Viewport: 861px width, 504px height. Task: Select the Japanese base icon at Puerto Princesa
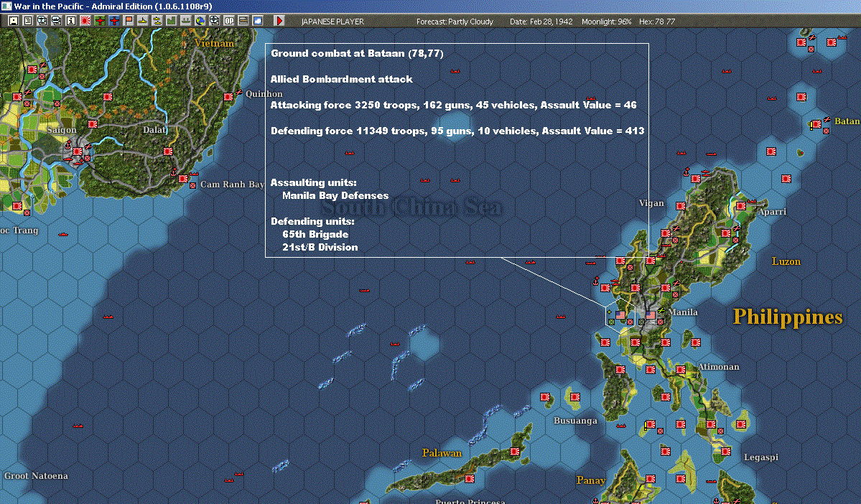[470, 479]
